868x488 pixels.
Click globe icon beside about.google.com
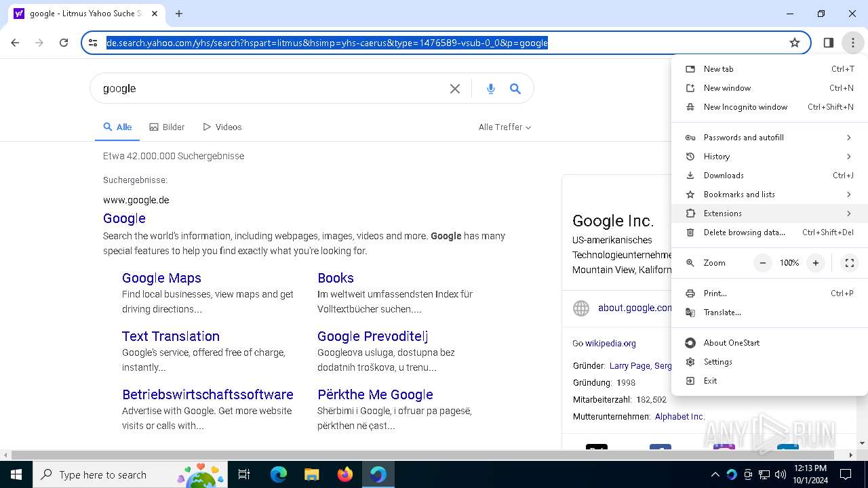tap(581, 308)
